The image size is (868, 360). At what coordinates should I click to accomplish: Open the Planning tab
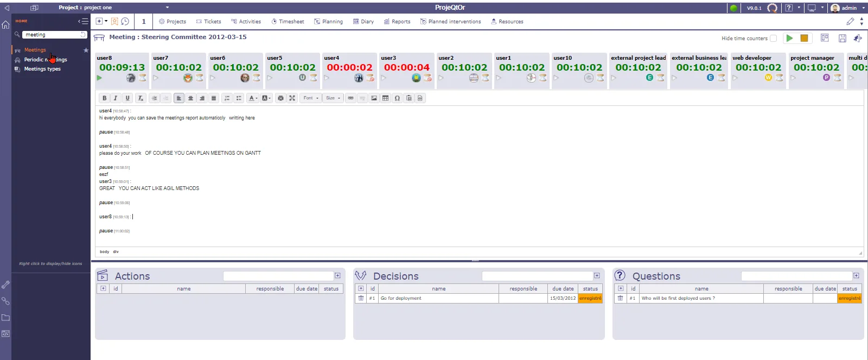click(328, 22)
